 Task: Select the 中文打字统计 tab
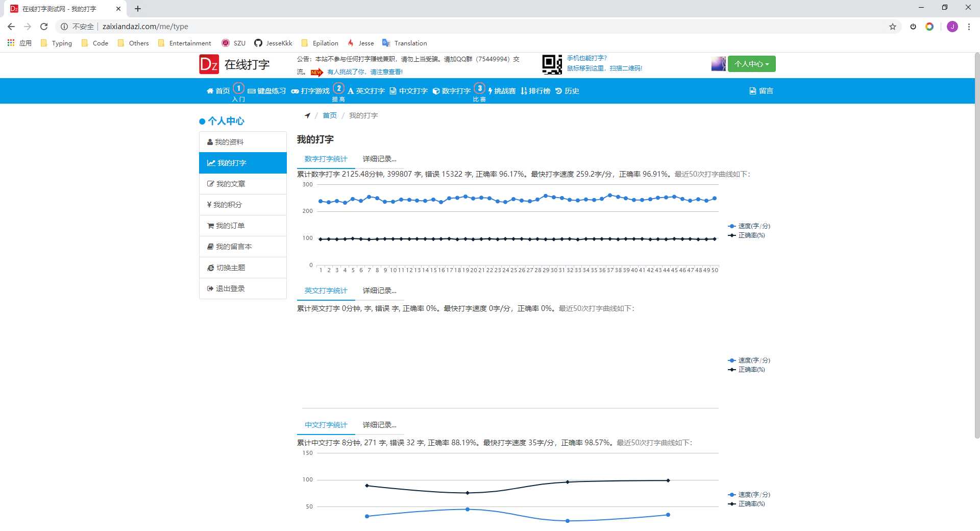click(326, 425)
